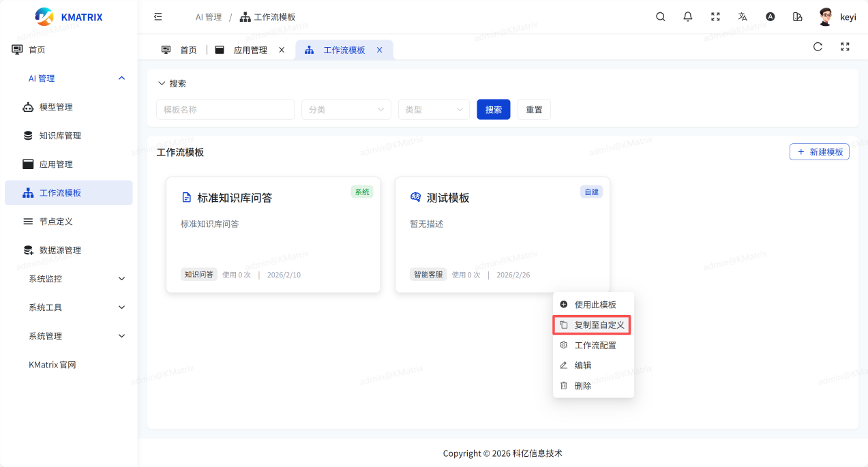
Task: Choose 工作流配置 from the context menu
Action: (x=595, y=346)
